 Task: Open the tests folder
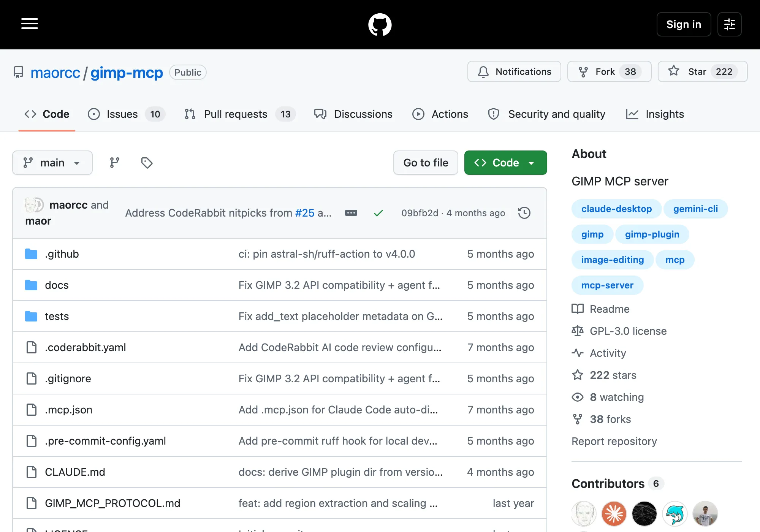(x=57, y=316)
